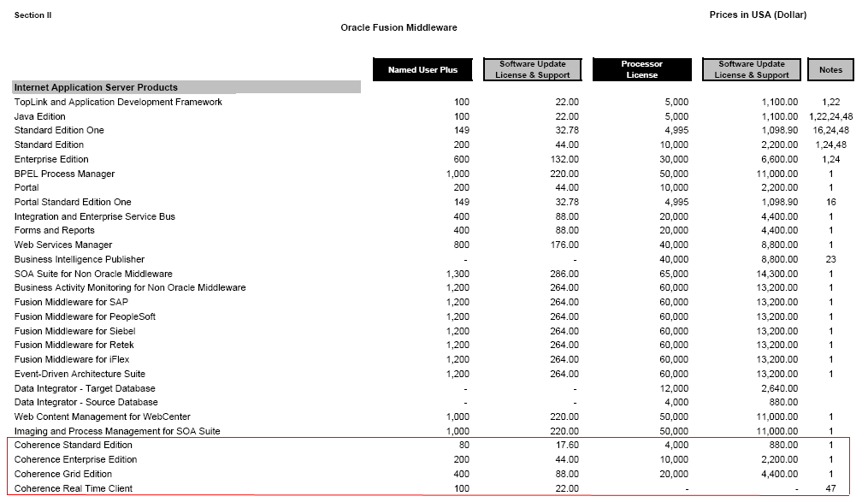Click the 132.00 support price value
Screen dimensions: 868x502
(564, 159)
